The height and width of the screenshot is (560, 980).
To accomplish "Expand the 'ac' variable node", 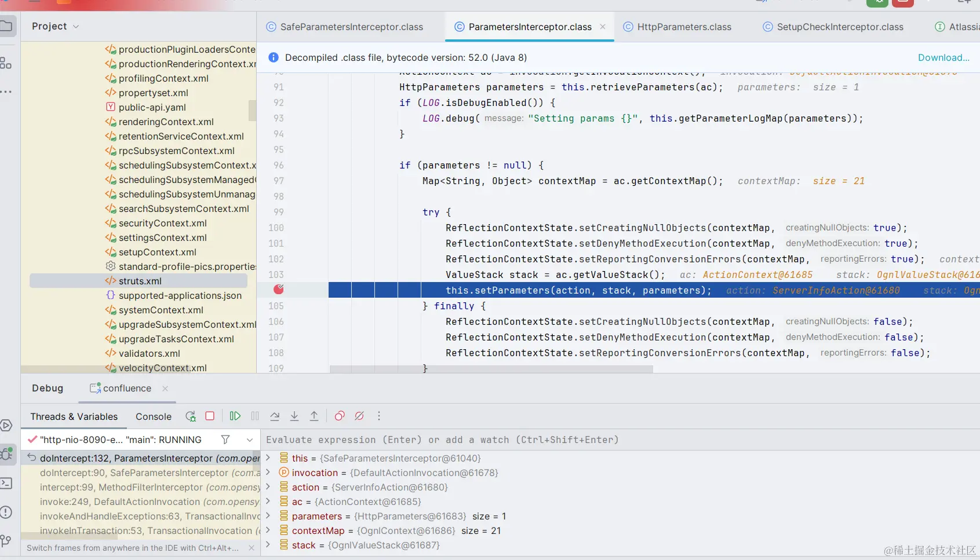I will [x=268, y=502].
